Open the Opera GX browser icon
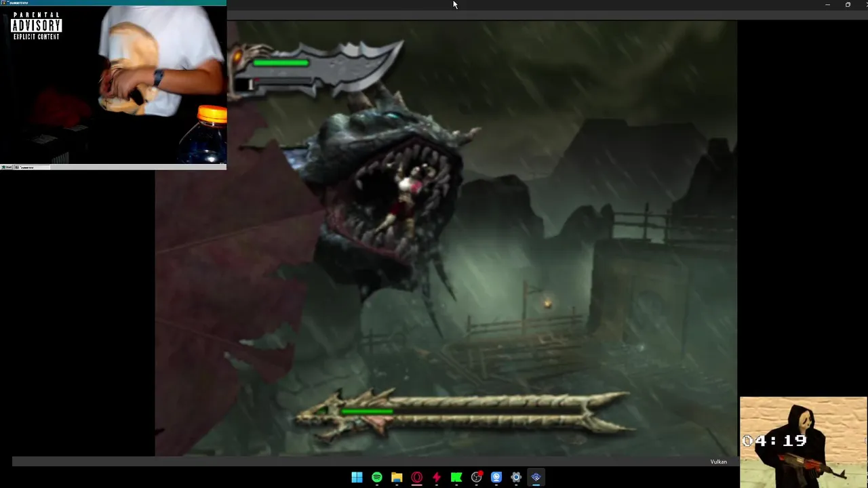The height and width of the screenshot is (488, 868). [x=416, y=477]
